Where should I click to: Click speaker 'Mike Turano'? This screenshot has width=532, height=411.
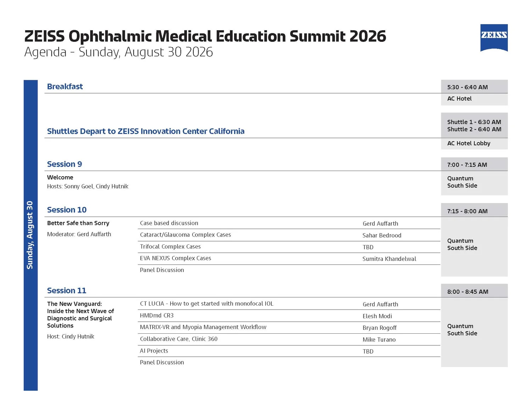pyautogui.click(x=379, y=340)
